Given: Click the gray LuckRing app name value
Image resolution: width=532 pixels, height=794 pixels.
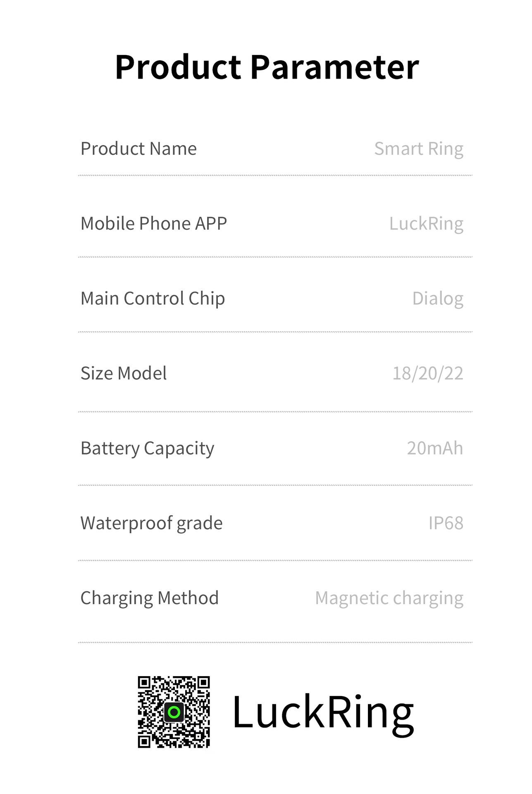Looking at the screenshot, I should coord(426,224).
